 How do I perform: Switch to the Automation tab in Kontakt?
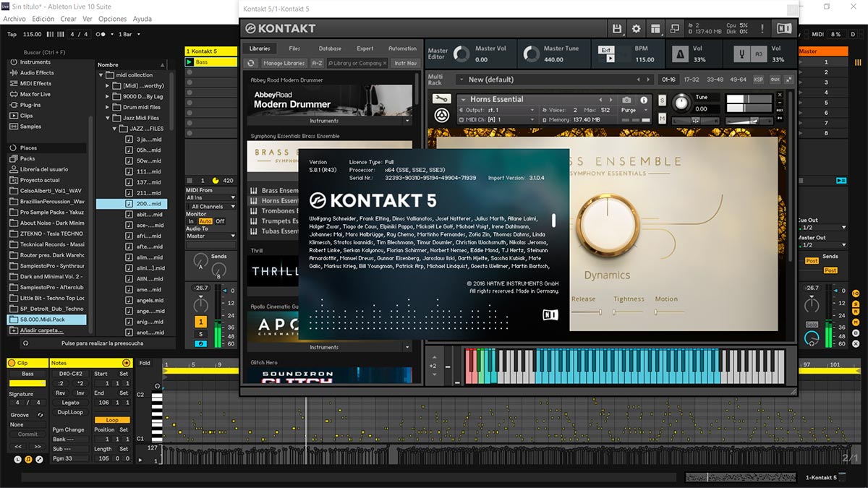coord(402,48)
